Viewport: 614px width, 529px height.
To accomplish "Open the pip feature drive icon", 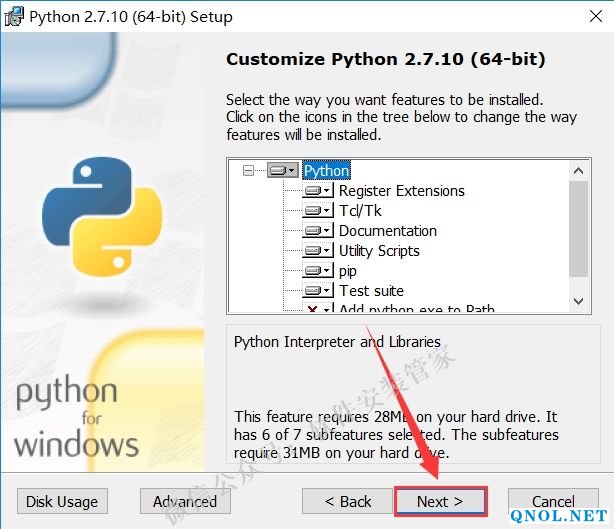I will click(x=318, y=271).
